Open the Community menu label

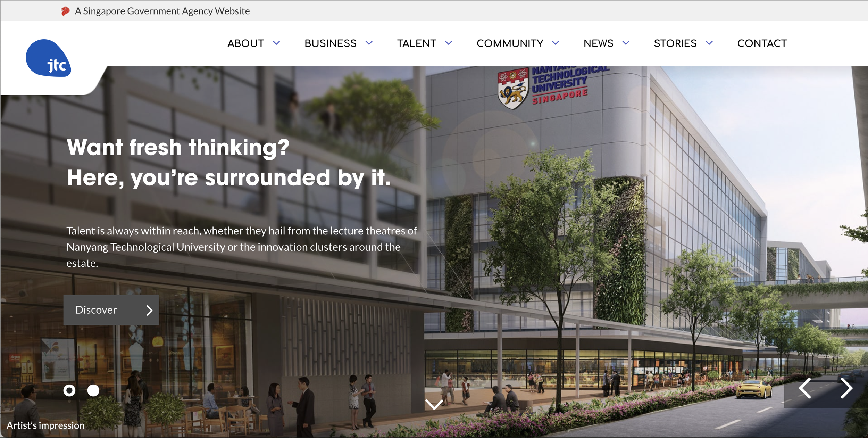[x=510, y=43]
